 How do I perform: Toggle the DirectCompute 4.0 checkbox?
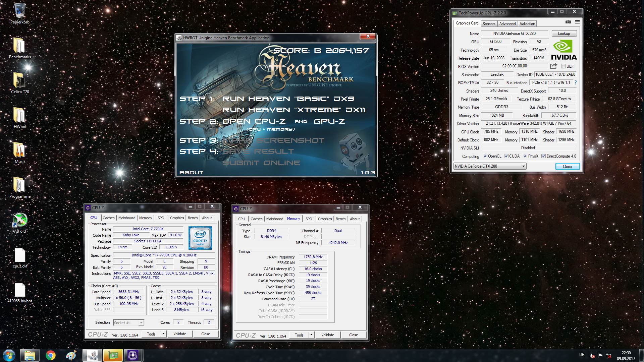543,156
